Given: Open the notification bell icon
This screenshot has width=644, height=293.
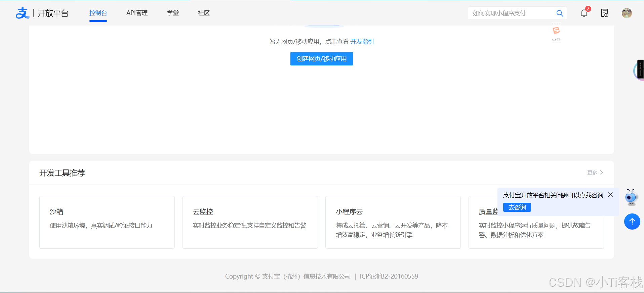Looking at the screenshot, I should pos(584,13).
